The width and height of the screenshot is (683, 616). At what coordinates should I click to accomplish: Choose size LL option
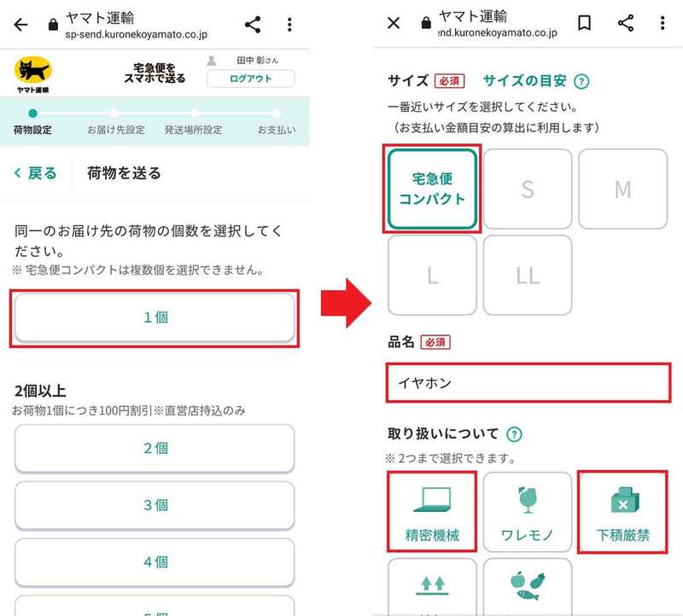point(528,275)
